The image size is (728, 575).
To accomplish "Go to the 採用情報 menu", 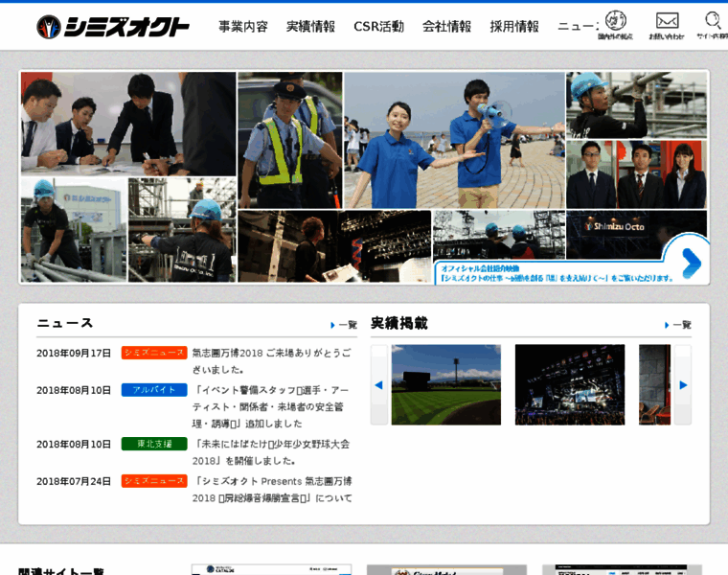I will point(514,27).
